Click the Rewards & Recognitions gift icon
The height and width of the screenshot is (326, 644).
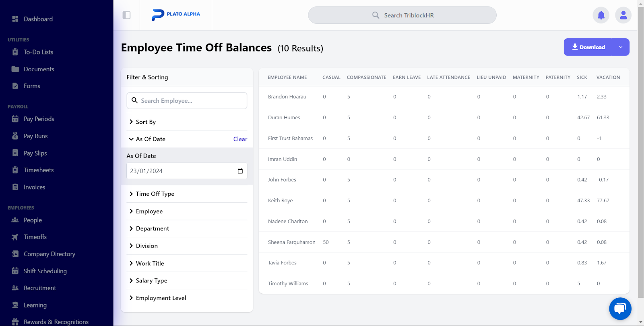coord(15,322)
